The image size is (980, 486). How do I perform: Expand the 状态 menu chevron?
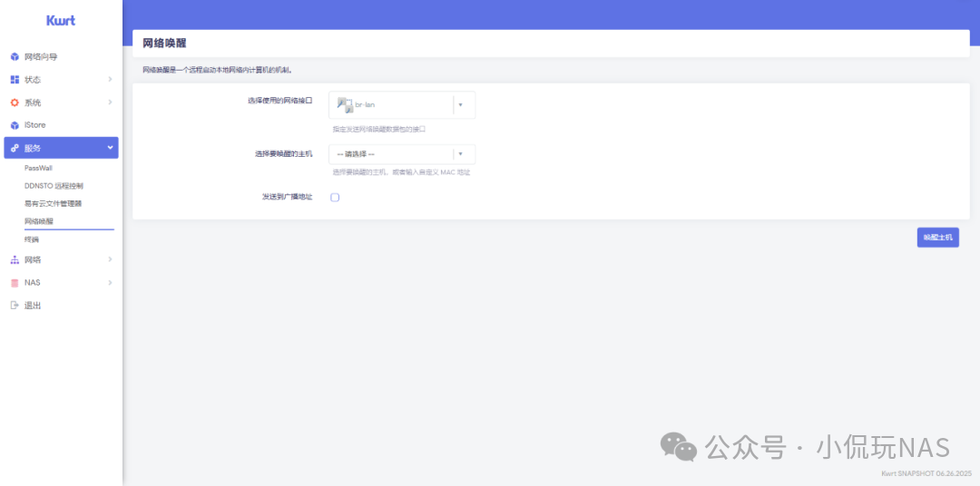click(110, 79)
